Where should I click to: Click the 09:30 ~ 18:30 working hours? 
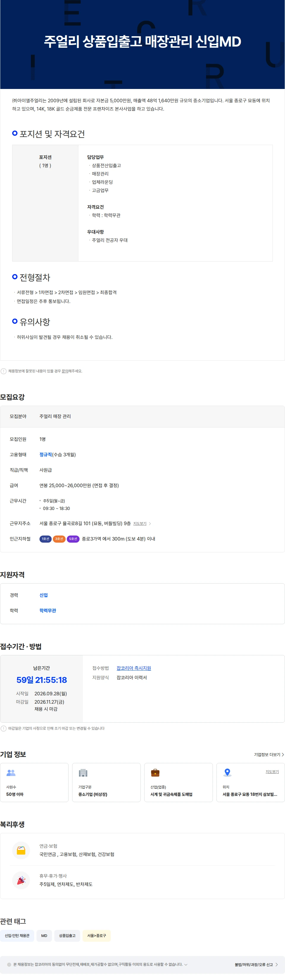pyautogui.click(x=56, y=508)
